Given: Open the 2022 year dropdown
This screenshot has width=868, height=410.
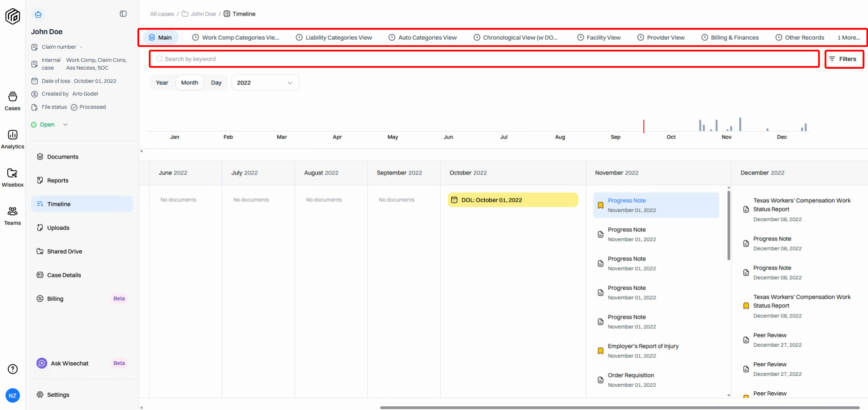Looking at the screenshot, I should (265, 82).
